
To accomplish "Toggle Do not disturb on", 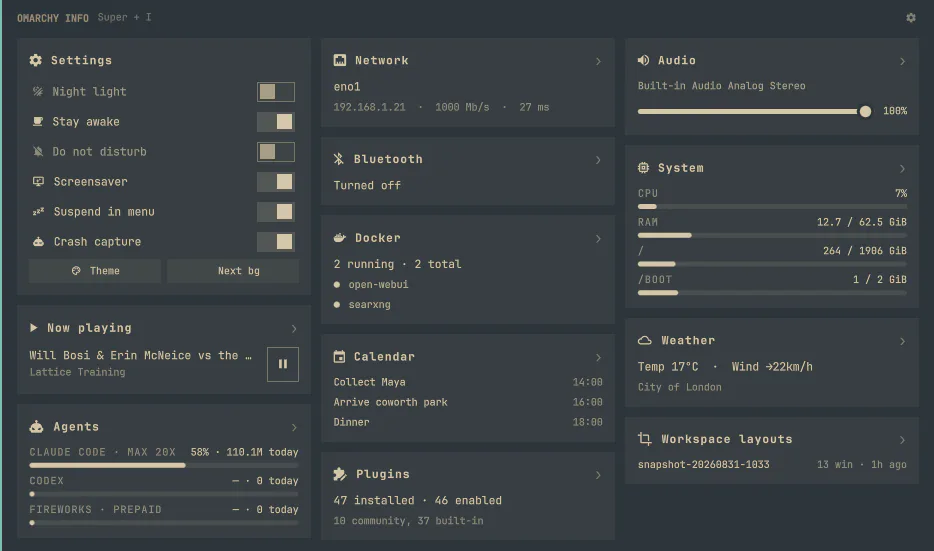I will coord(276,152).
